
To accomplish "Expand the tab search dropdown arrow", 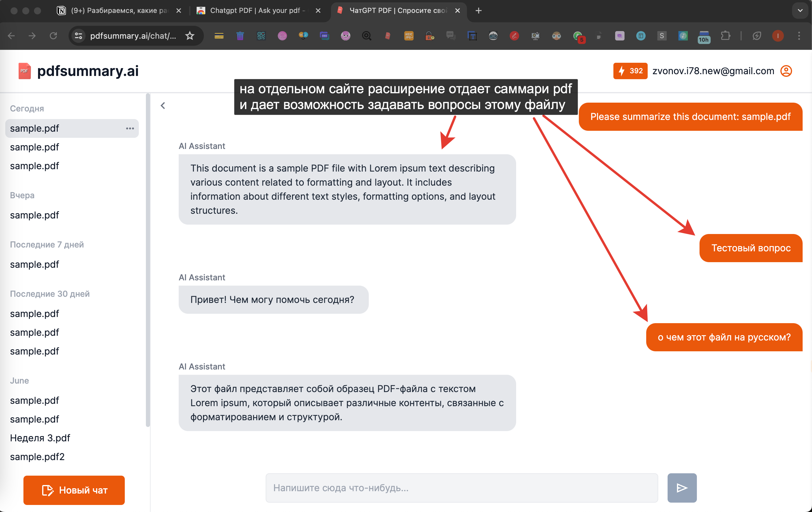I will pos(800,11).
